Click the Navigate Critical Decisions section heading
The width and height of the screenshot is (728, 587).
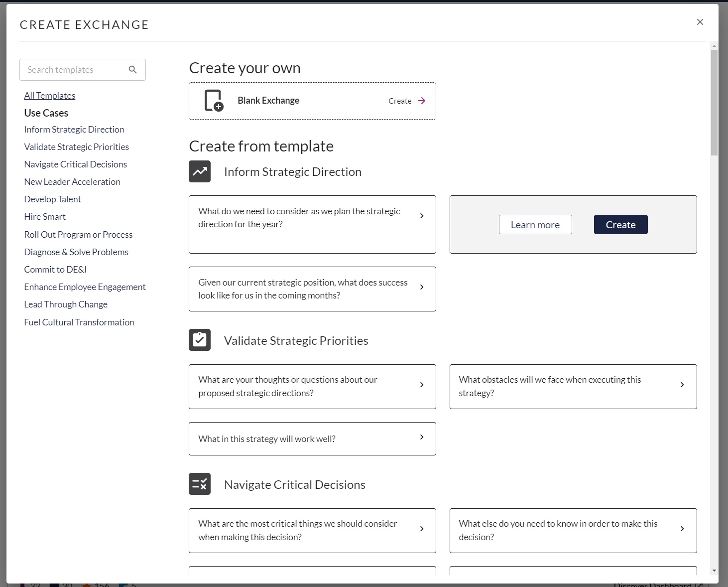click(x=295, y=485)
